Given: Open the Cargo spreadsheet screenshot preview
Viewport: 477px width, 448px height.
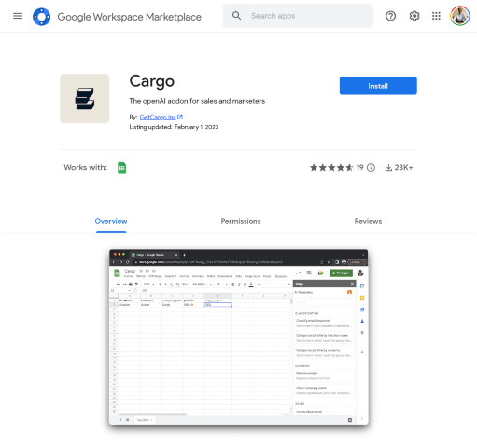Looking at the screenshot, I should click(x=239, y=337).
